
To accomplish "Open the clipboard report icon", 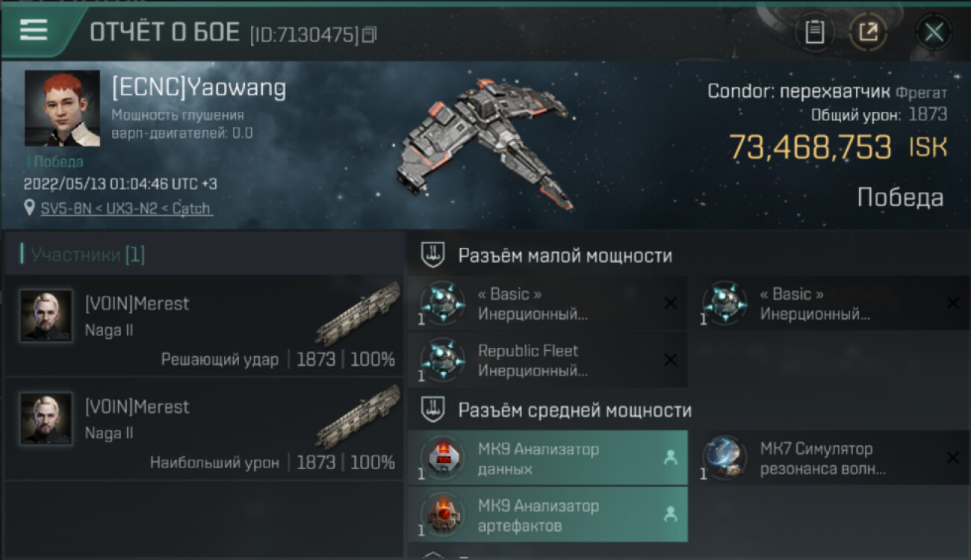I will 815,32.
